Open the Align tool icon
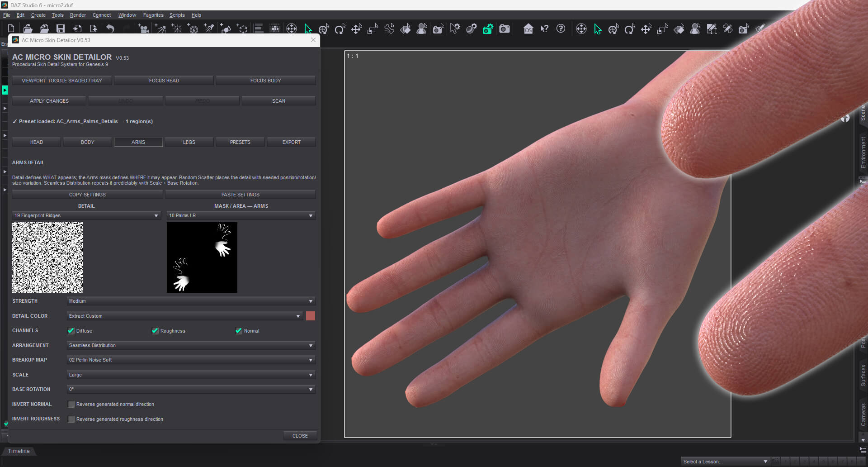Viewport: 868px width, 467px height. click(259, 29)
